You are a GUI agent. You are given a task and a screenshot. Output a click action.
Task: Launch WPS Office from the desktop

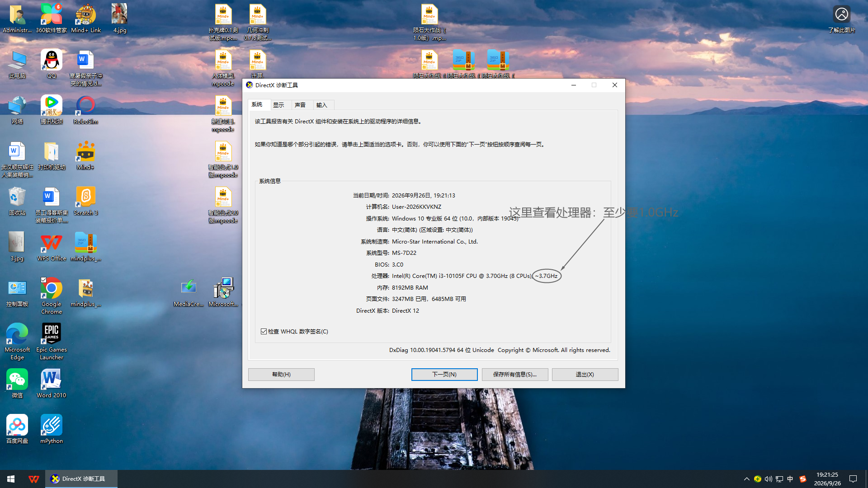pyautogui.click(x=52, y=247)
